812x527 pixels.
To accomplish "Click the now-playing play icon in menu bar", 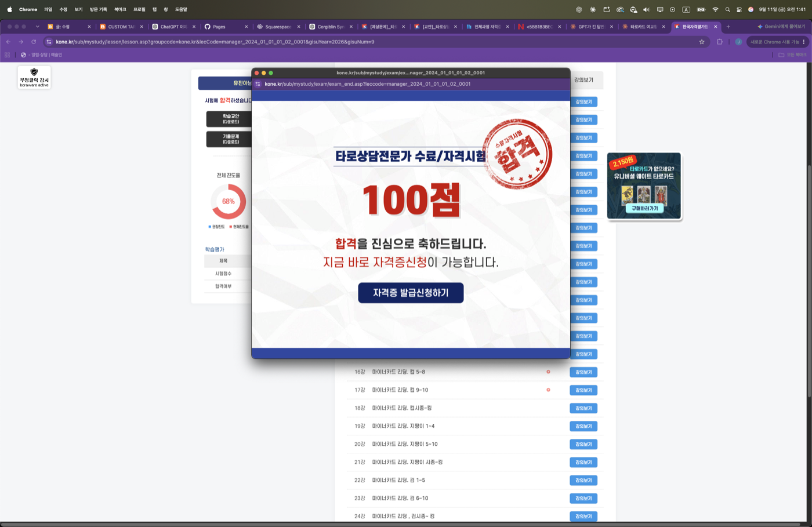I will pos(672,9).
